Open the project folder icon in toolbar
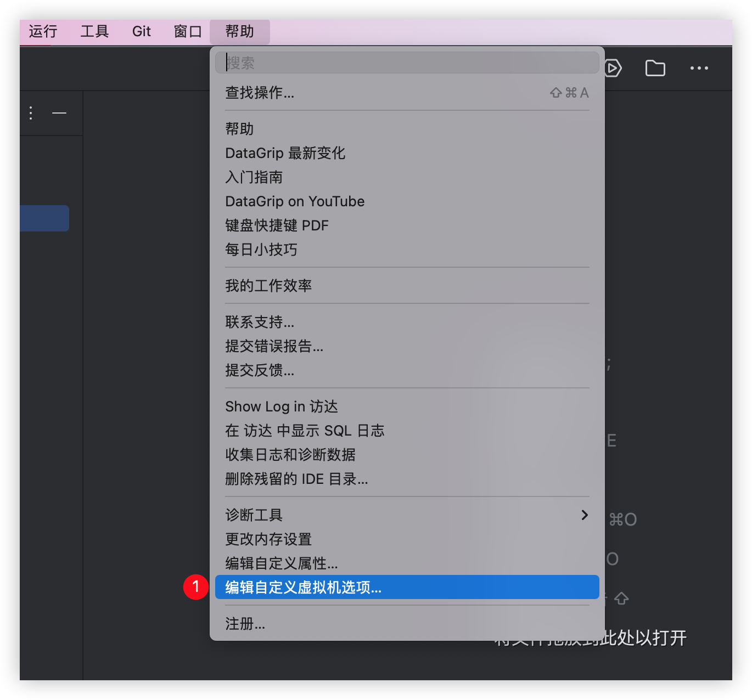This screenshot has width=752, height=700. [x=655, y=68]
